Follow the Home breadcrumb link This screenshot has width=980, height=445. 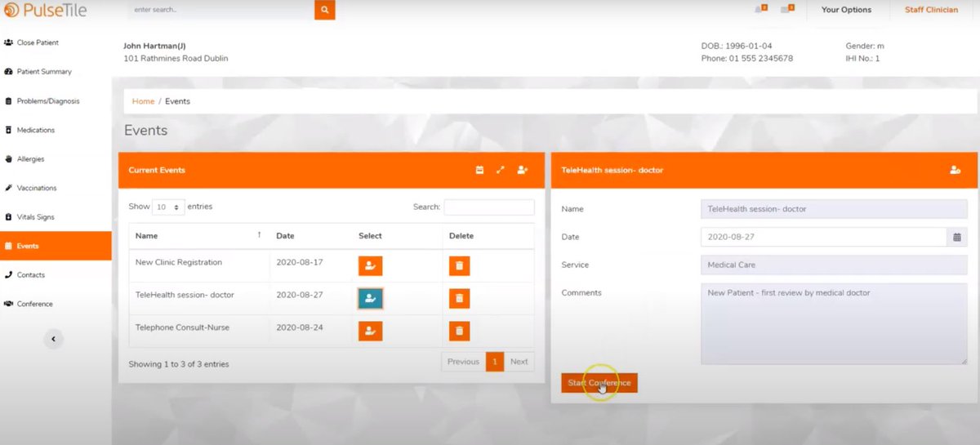tap(143, 101)
